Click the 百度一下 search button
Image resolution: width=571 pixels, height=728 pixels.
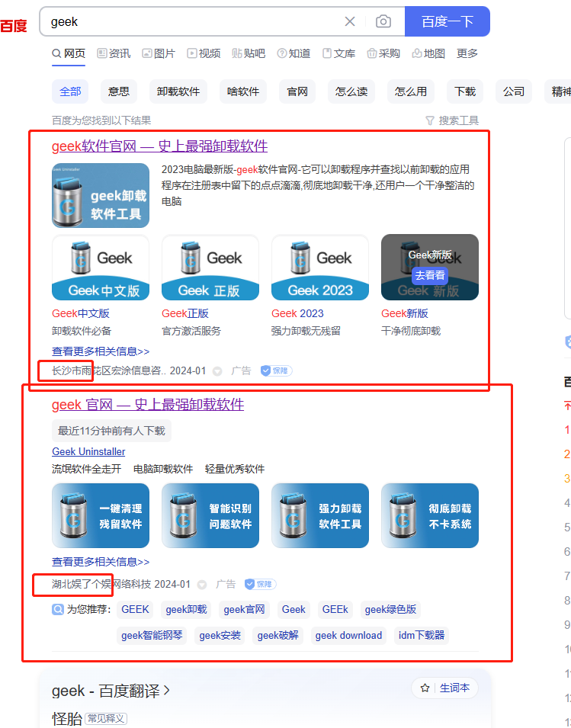[x=447, y=21]
